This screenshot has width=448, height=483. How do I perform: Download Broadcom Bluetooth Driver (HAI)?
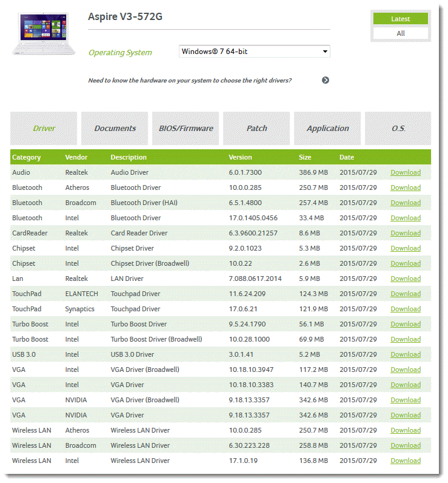(x=406, y=203)
